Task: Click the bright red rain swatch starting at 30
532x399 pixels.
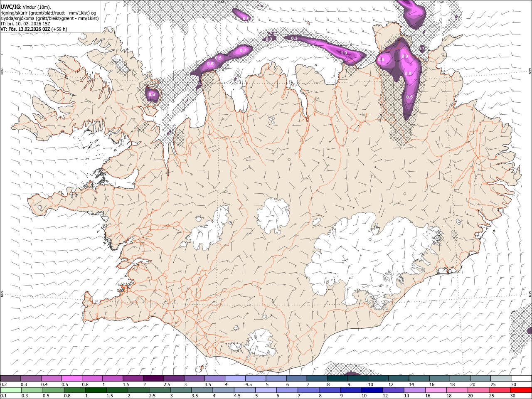Action: 520,390
